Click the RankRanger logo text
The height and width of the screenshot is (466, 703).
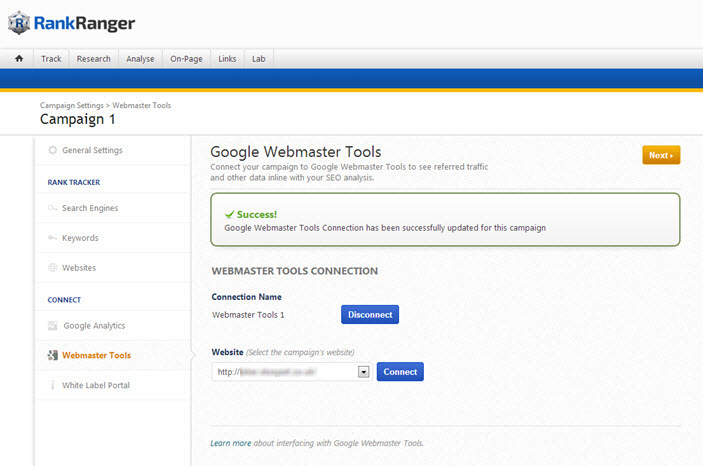pyautogui.click(x=84, y=23)
